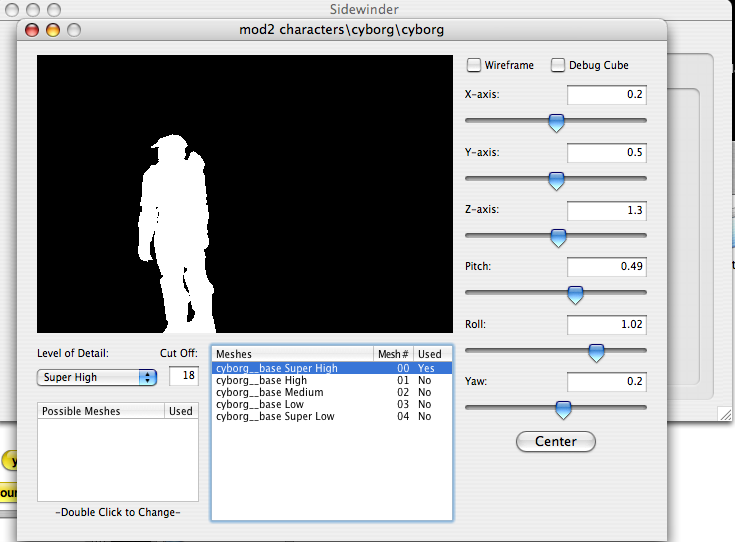Click the Pitch slider handle

[x=576, y=295]
